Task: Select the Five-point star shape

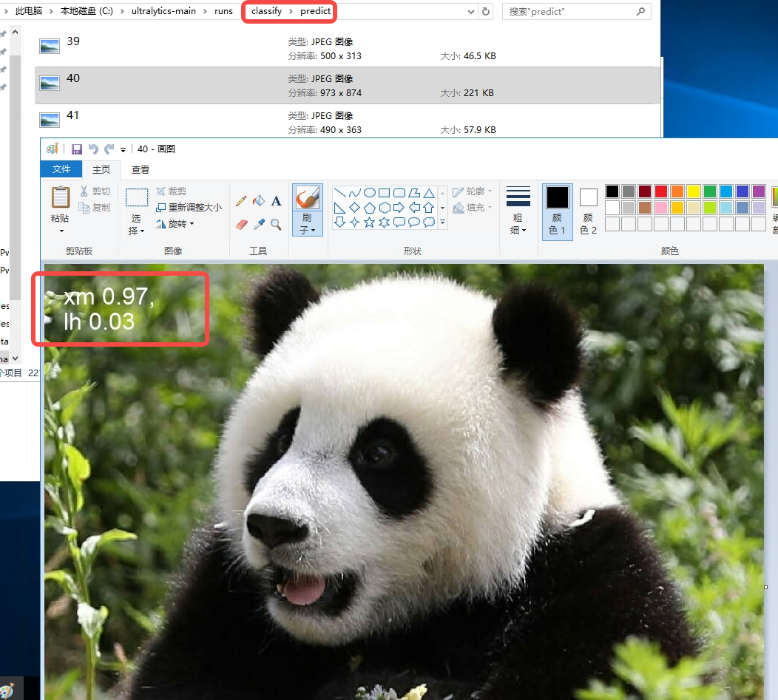Action: [x=370, y=222]
